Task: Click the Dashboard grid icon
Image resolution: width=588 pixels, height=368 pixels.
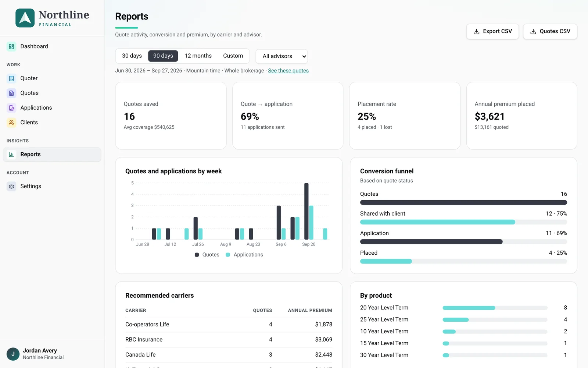Action: [11, 46]
